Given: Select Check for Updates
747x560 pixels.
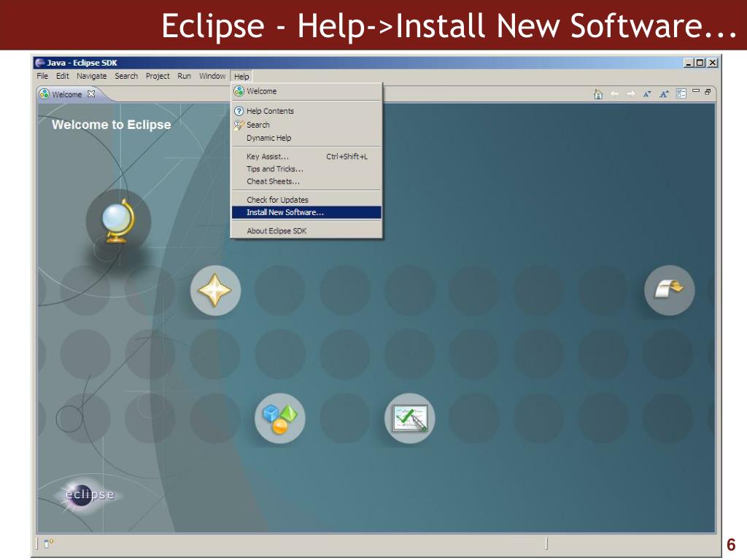Looking at the screenshot, I should [306, 200].
